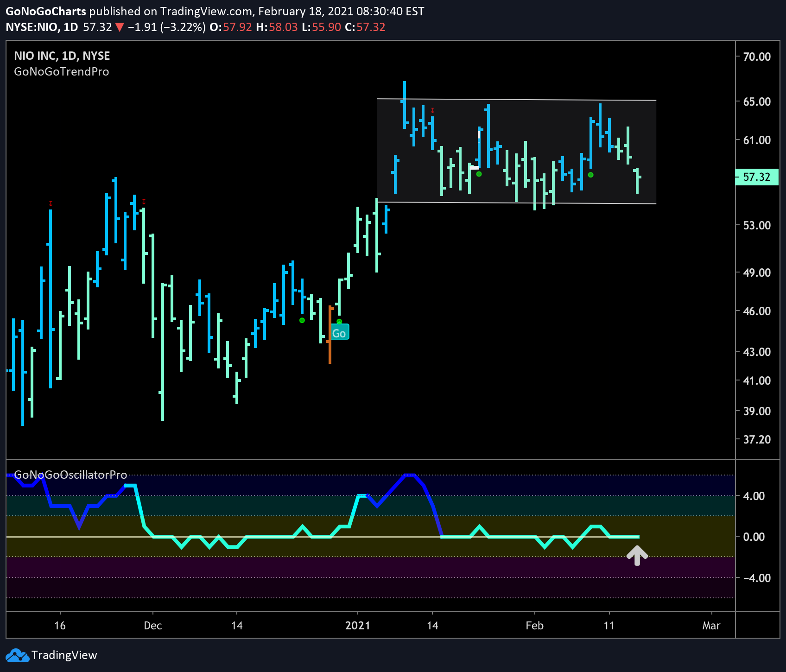Click the 41.00 price axis label
Screen dimensions: 786x672
pyautogui.click(x=757, y=381)
